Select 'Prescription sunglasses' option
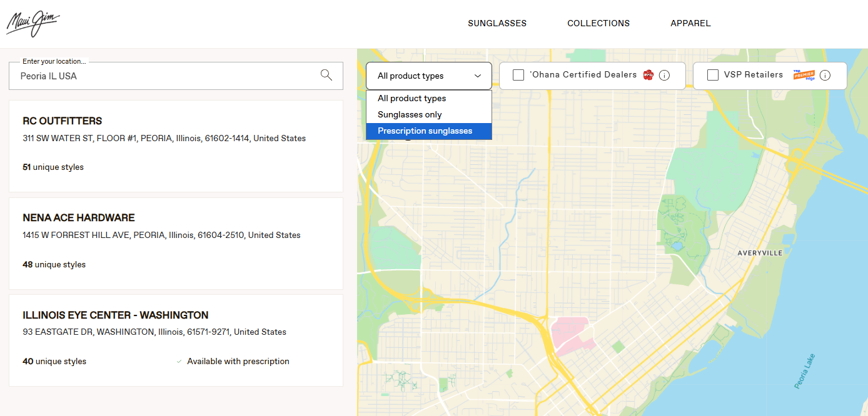The height and width of the screenshot is (416, 868). pyautogui.click(x=425, y=131)
